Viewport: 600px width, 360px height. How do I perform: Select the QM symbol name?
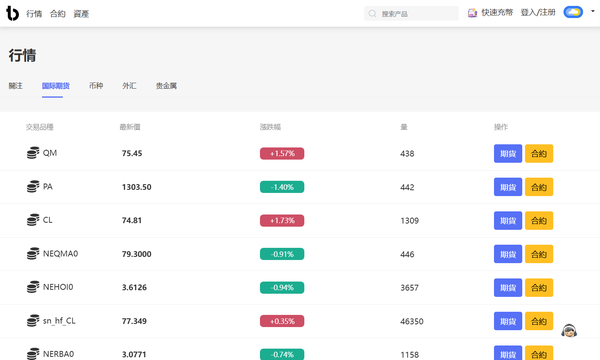50,153
